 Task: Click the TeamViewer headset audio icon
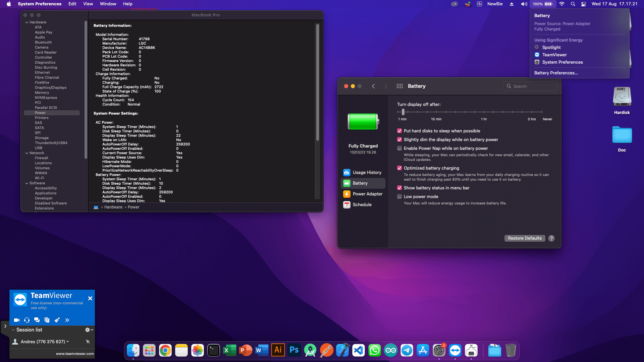coord(27,320)
